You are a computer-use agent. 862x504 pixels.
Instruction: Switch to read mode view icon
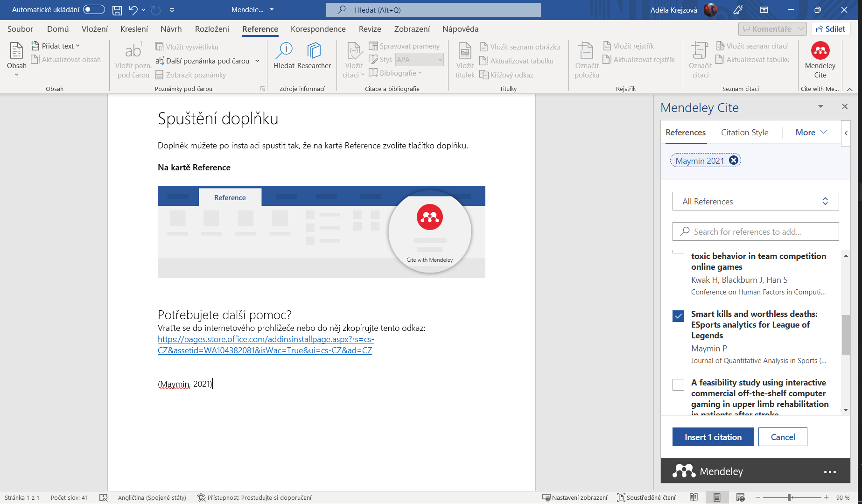pos(694,497)
